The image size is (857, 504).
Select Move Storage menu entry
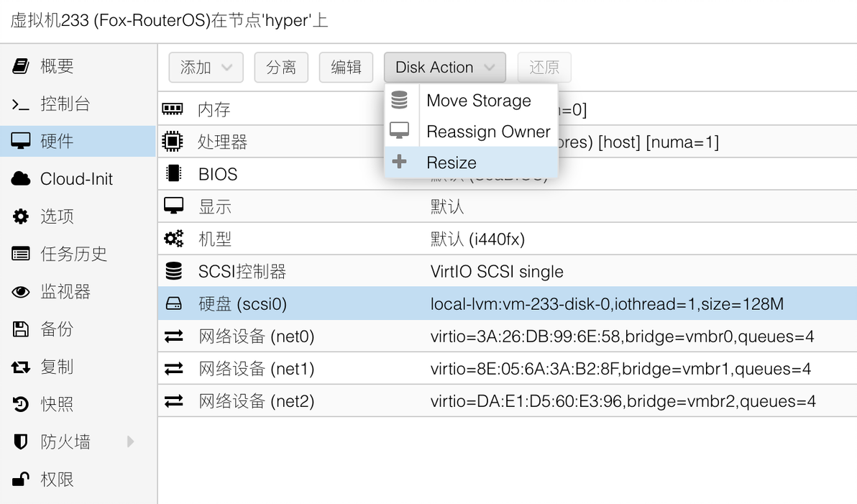tap(479, 101)
